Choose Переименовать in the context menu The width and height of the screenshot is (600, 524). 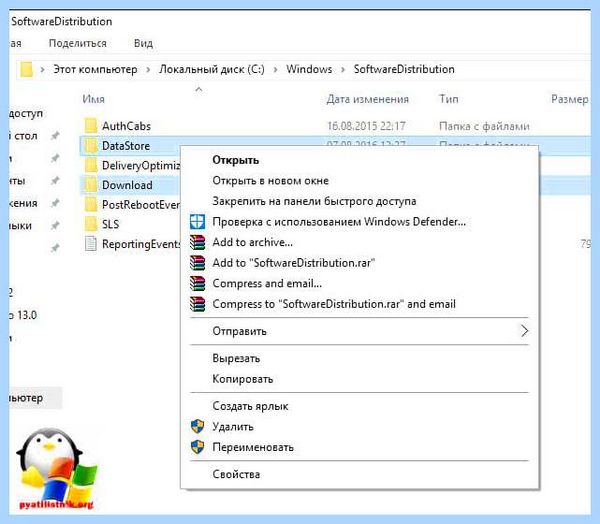(x=253, y=447)
